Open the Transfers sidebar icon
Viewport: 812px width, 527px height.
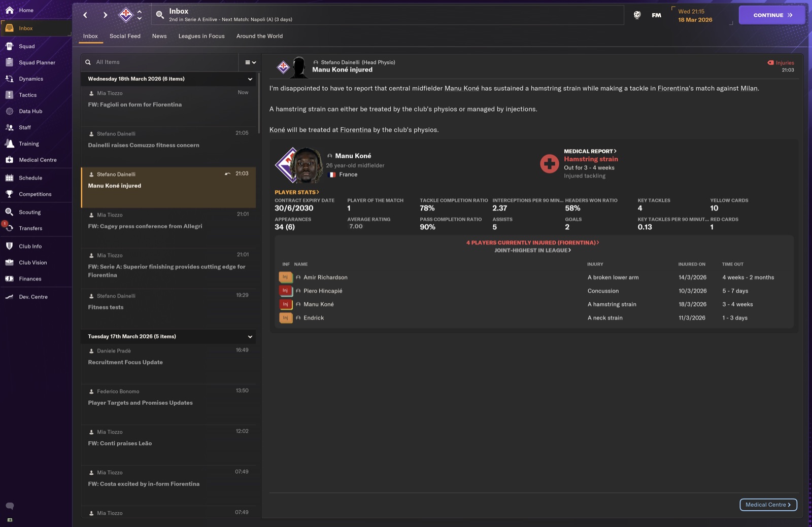[10, 228]
